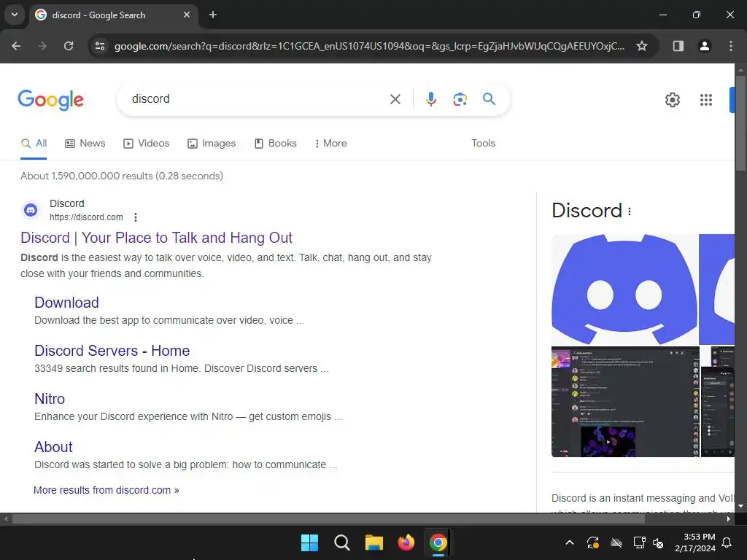Click the sync update tray icon

(x=592, y=542)
